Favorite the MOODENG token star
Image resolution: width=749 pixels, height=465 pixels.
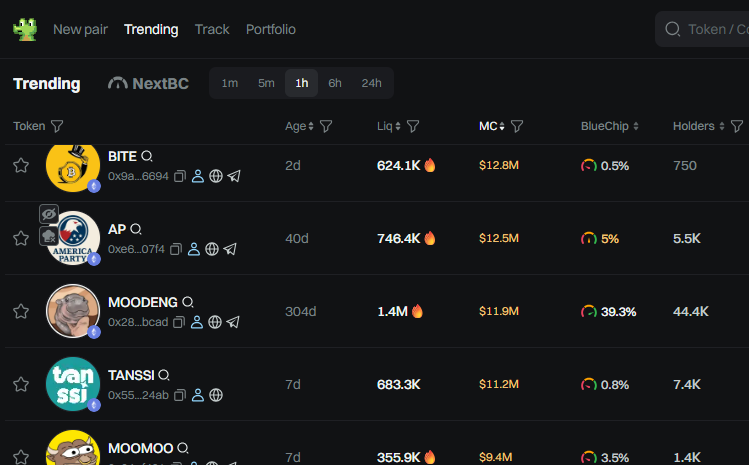pyautogui.click(x=21, y=311)
